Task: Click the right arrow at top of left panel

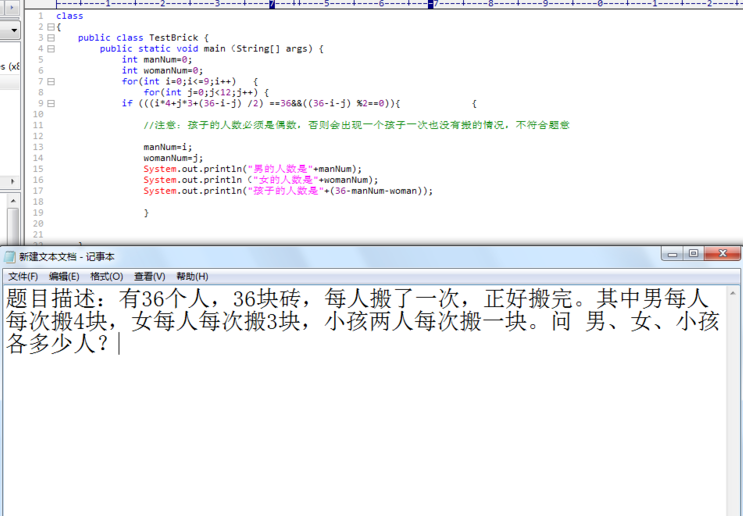Action: [x=12, y=7]
